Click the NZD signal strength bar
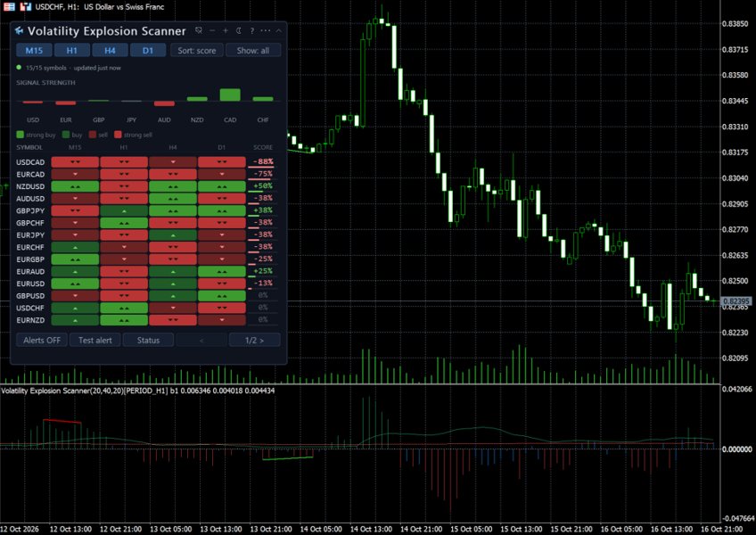756x535 pixels. coord(197,99)
